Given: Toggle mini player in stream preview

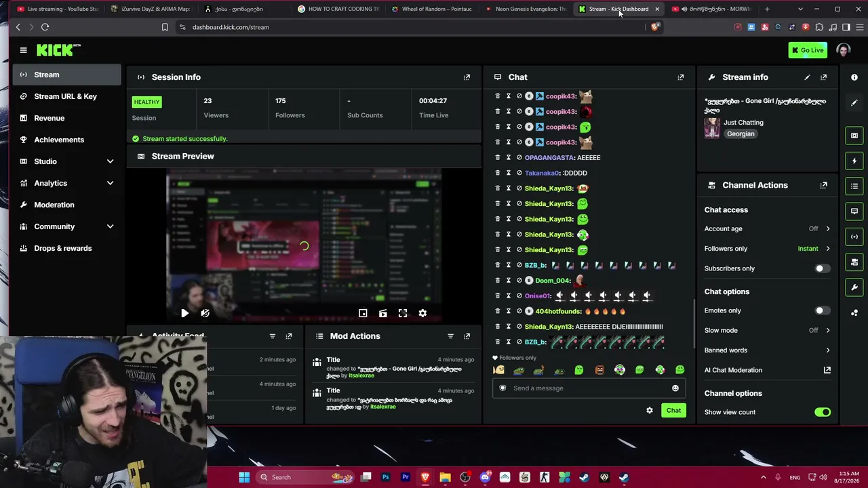Looking at the screenshot, I should tap(363, 313).
